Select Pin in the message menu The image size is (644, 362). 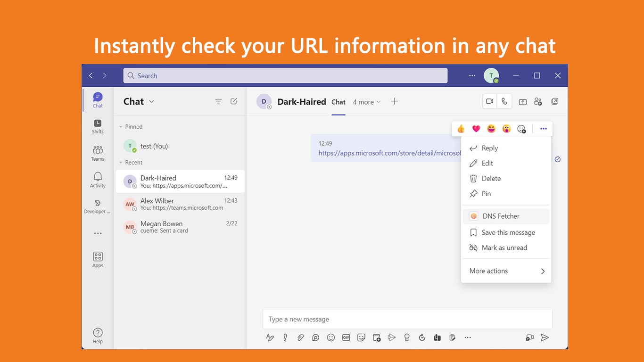(506, 193)
